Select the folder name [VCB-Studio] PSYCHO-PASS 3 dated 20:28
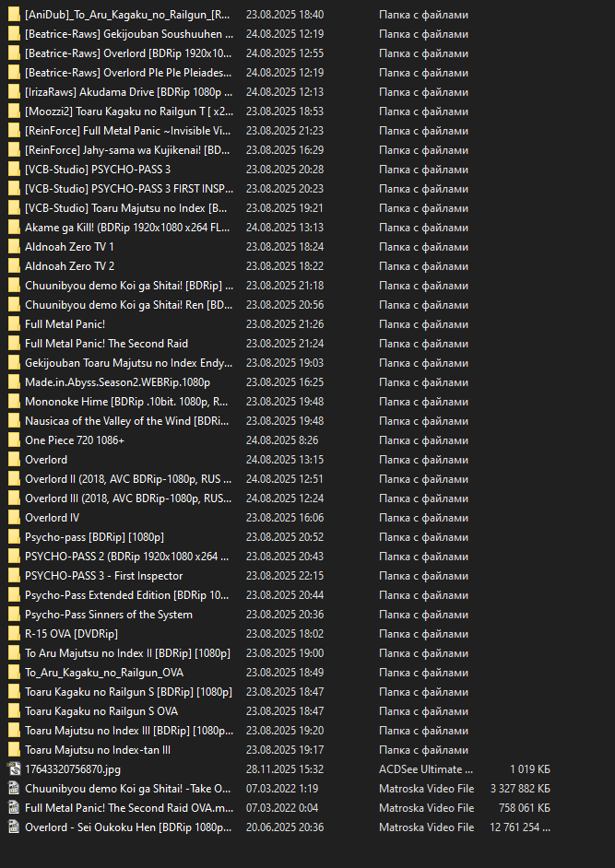 coord(98,170)
